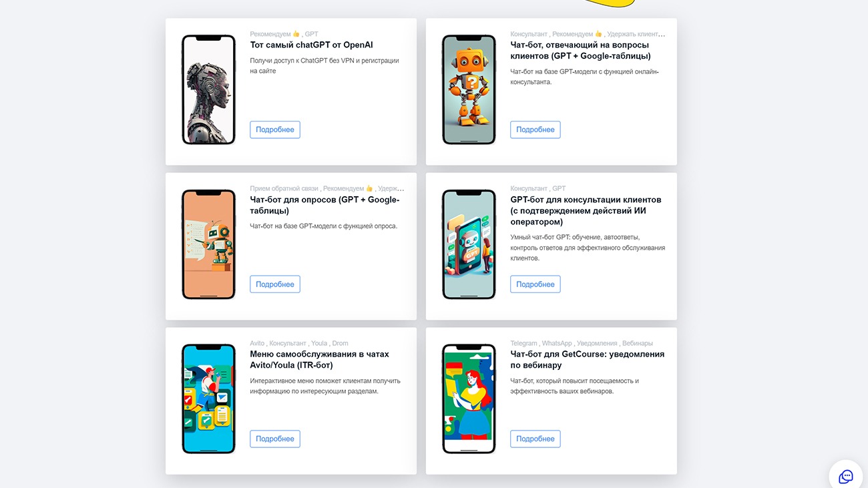
Task: Select the Avito tag on self-service card
Action: (257, 343)
